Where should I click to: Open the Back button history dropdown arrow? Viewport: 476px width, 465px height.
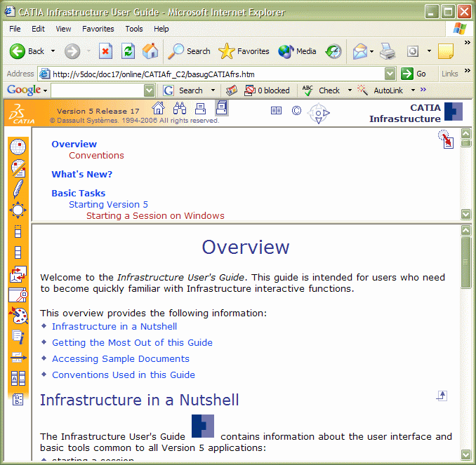pos(53,51)
